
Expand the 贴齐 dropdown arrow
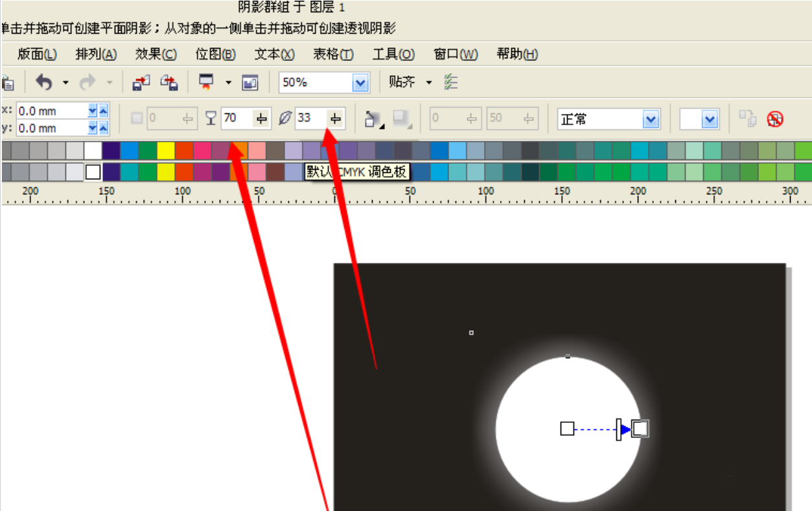428,83
